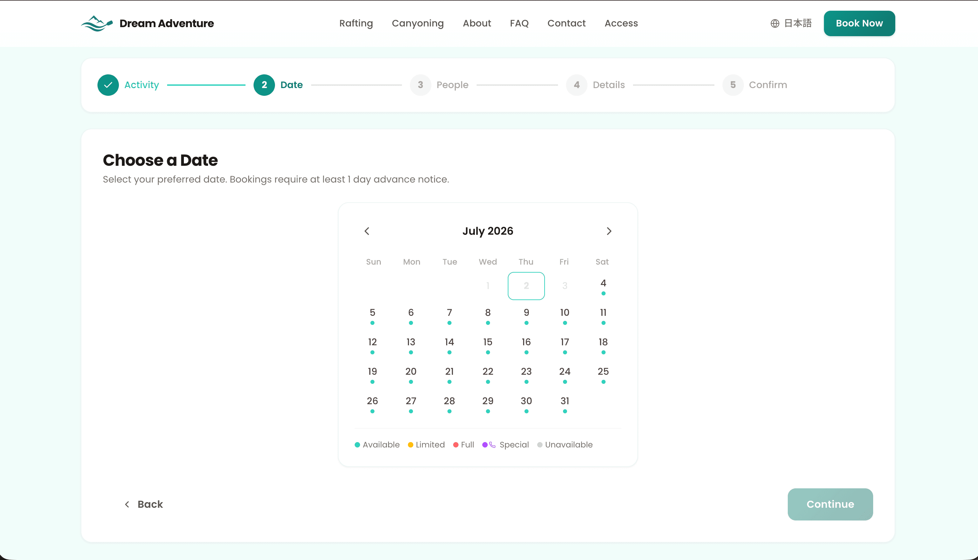The width and height of the screenshot is (978, 560).
Task: Click the Book Now button
Action: (x=859, y=23)
